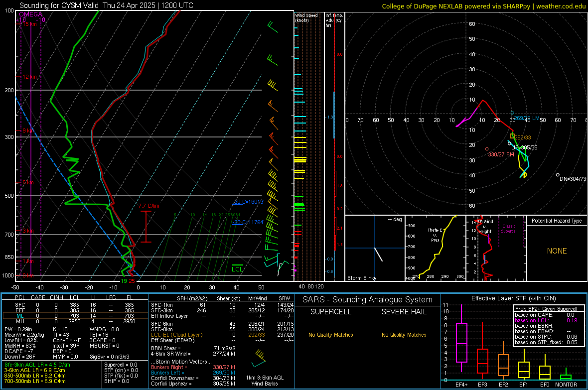588x390 pixels.
Task: Open the Theta-E v. Pres inset
Action: pyautogui.click(x=436, y=248)
